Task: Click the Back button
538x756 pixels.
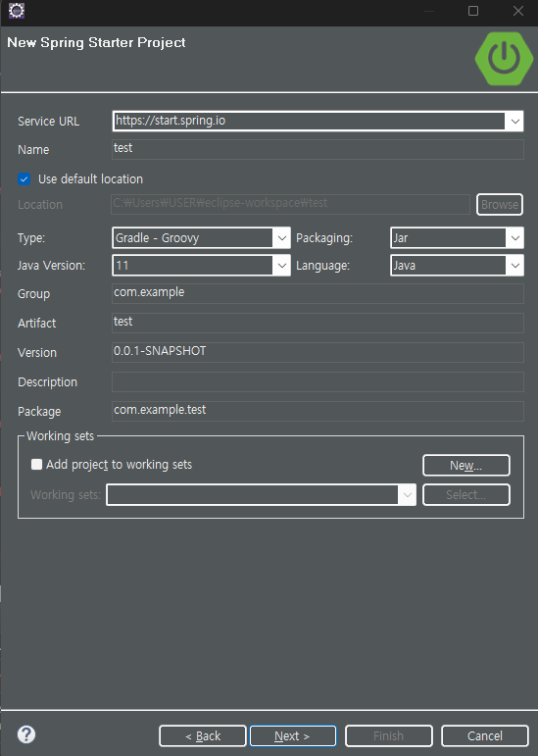Action: coord(203,735)
